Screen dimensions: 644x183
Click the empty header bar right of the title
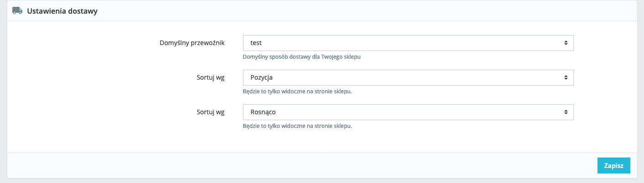(365, 11)
